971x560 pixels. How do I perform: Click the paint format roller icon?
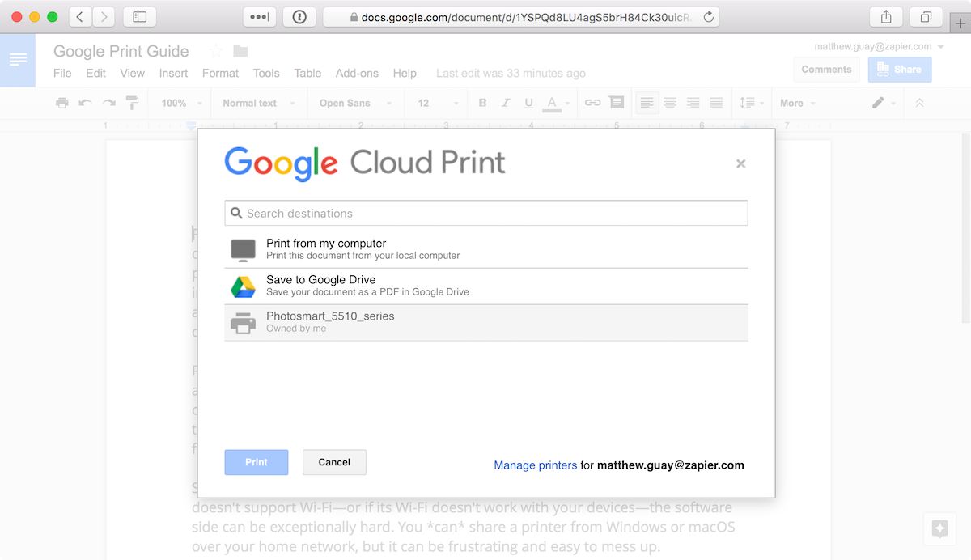[x=132, y=103]
